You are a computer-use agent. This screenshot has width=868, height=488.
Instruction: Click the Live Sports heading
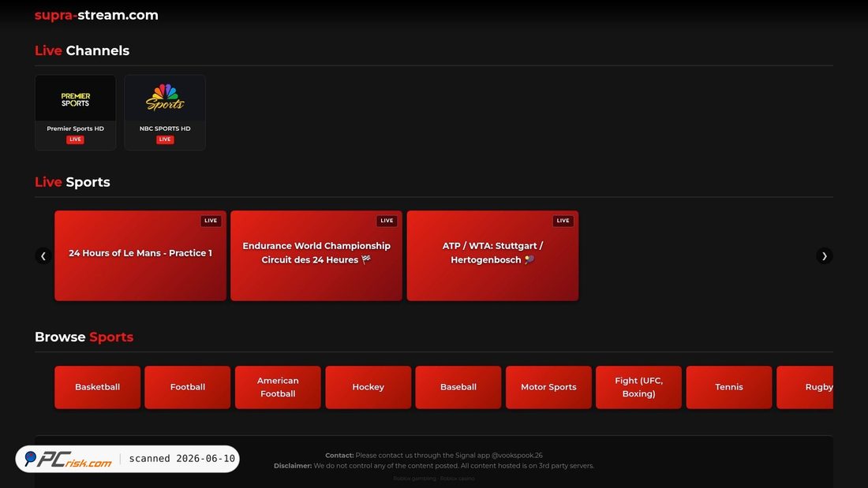pos(73,182)
